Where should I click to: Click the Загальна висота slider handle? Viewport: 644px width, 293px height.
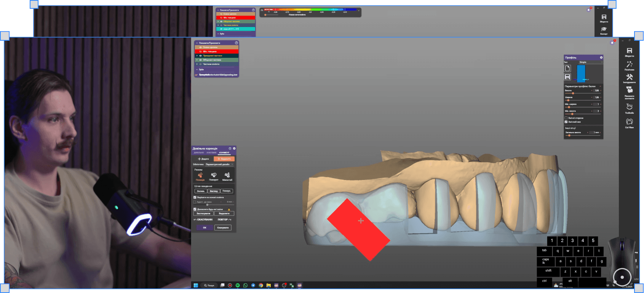pos(569,135)
